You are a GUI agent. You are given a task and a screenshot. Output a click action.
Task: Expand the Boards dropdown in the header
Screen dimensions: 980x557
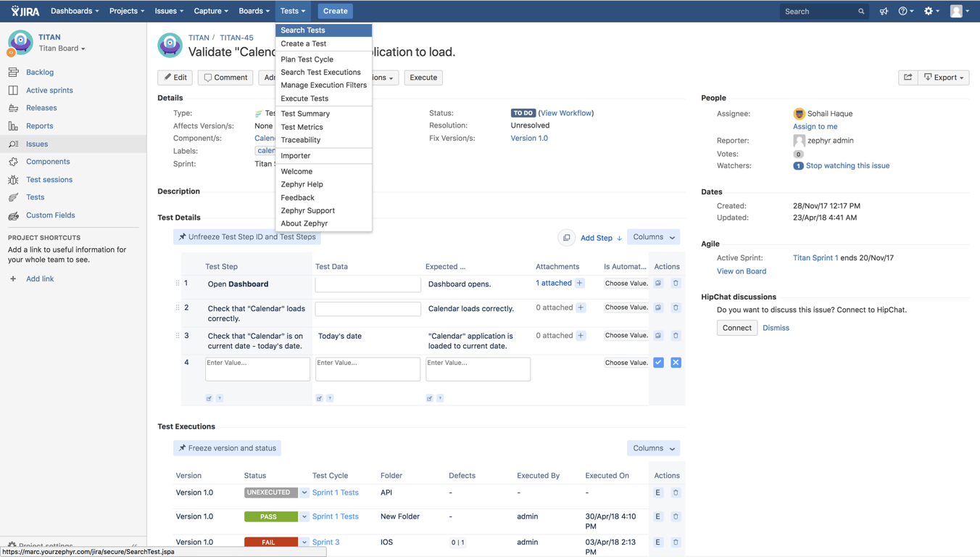(254, 11)
